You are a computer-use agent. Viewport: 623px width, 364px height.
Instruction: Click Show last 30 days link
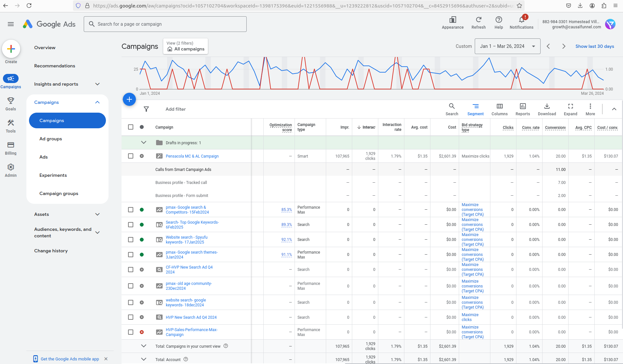tap(595, 46)
